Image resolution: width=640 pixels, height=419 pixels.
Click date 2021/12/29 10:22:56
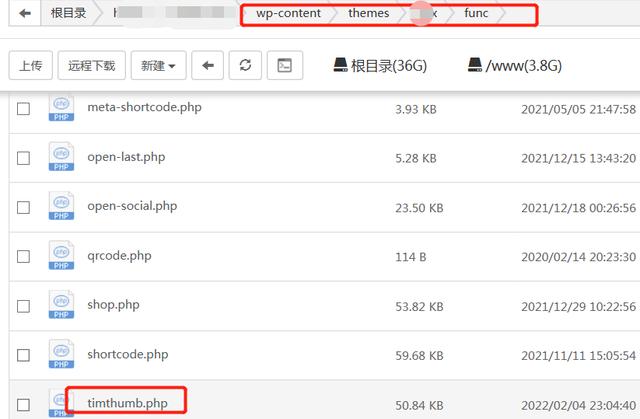coord(578,307)
